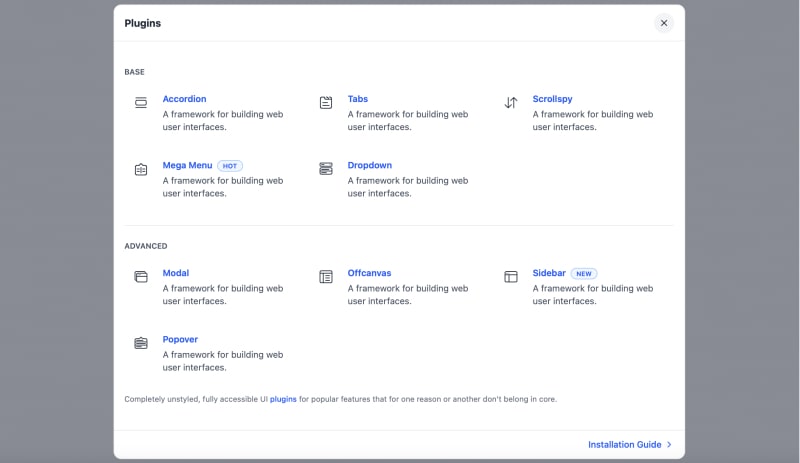Click the inline "plugins" footer link
Viewport: 800px width, 463px height.
click(283, 399)
